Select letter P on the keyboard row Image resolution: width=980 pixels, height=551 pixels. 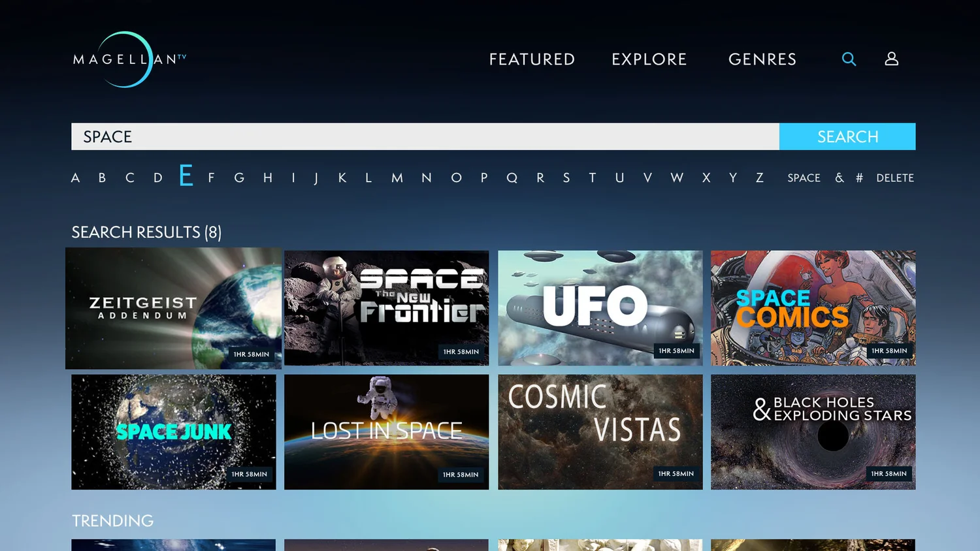(x=484, y=178)
